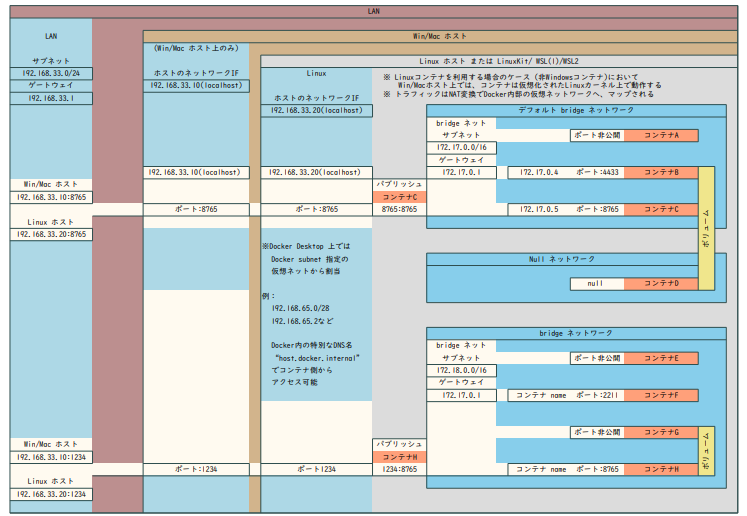Select the コンテナG box
Viewport: 747px width, 516px height.
tap(661, 432)
